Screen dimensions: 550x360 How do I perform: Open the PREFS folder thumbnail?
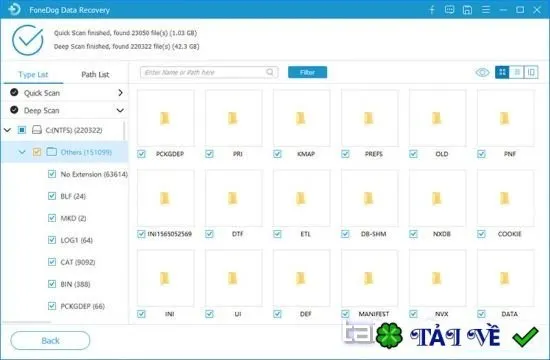[x=369, y=118]
